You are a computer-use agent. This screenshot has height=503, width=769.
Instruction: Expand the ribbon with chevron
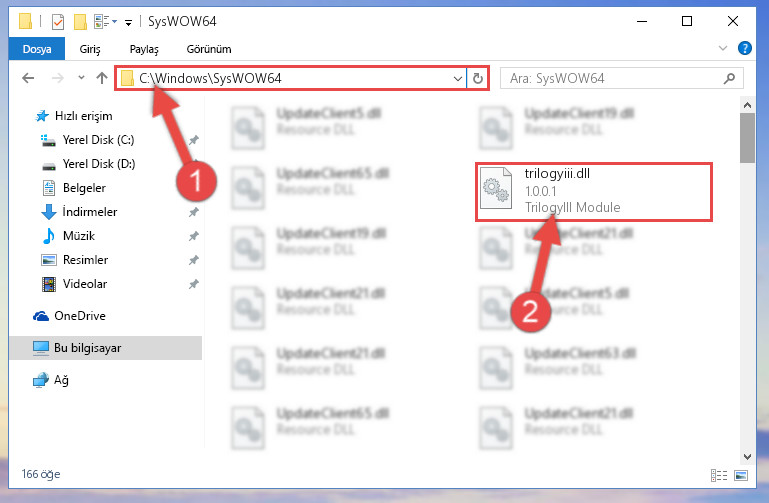[x=722, y=49]
